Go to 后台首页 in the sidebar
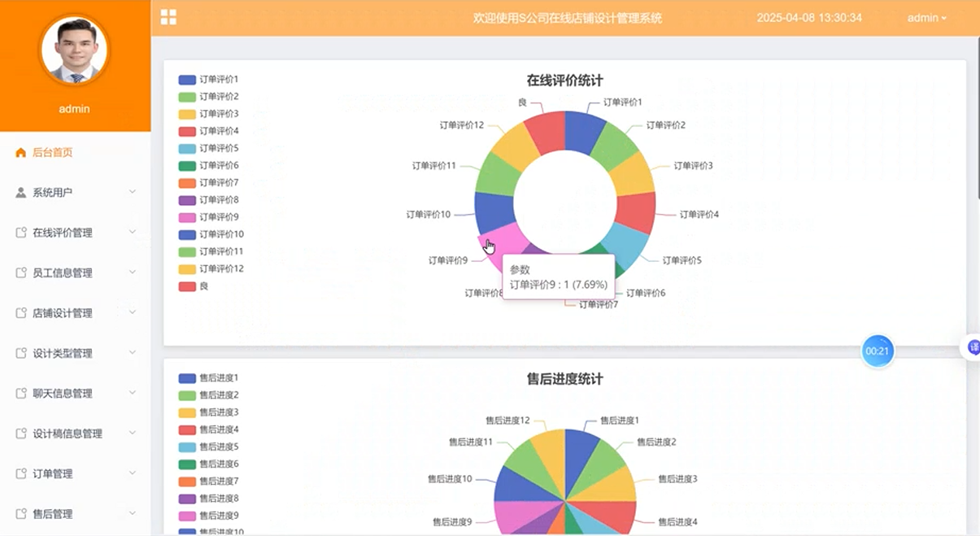980x536 pixels. (75, 152)
